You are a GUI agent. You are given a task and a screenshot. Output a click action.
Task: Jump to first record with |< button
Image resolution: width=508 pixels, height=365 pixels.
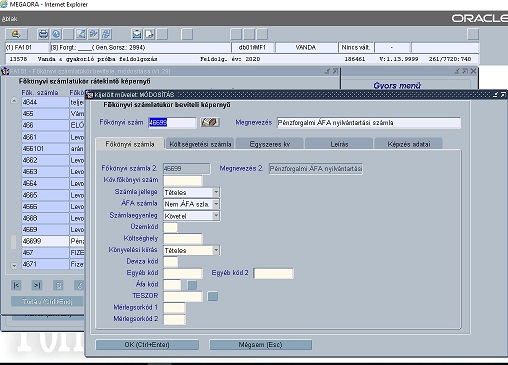(x=16, y=285)
